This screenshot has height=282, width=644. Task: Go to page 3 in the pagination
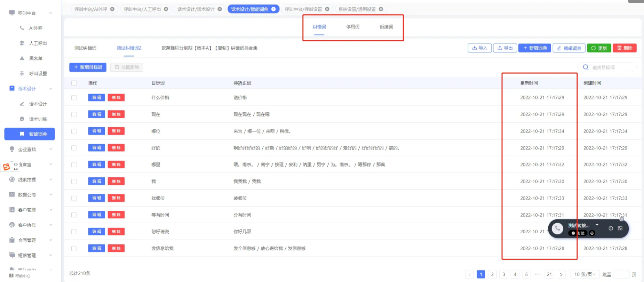503,274
